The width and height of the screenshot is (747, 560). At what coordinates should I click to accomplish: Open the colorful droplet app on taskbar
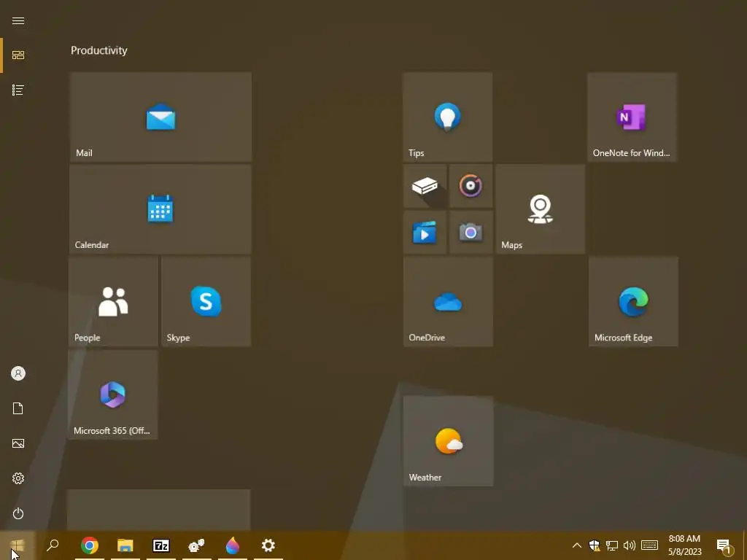233,545
